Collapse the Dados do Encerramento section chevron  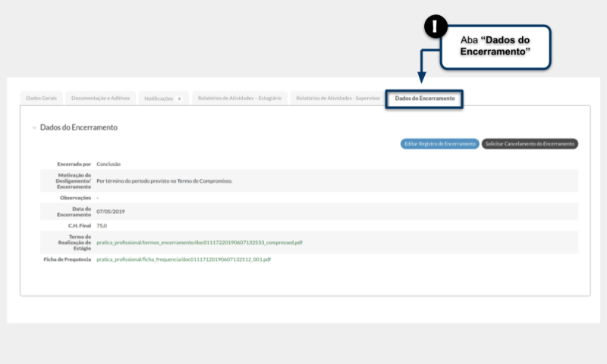(34, 127)
